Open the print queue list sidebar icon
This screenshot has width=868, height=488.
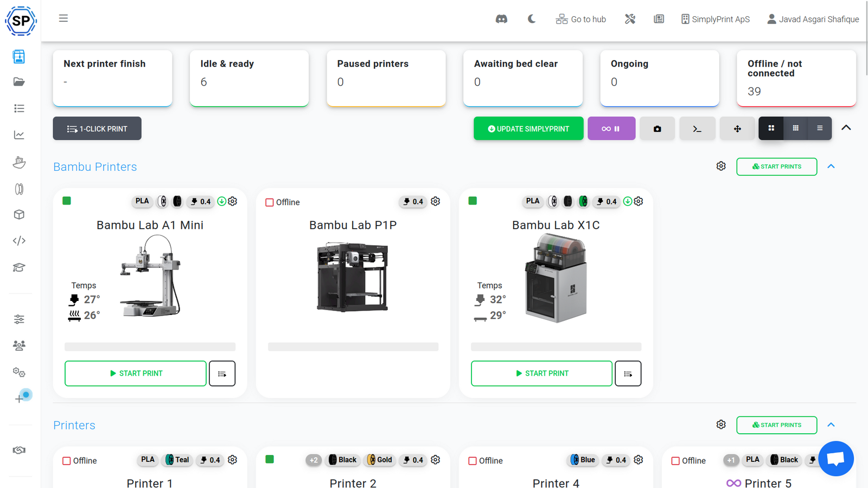coord(19,108)
